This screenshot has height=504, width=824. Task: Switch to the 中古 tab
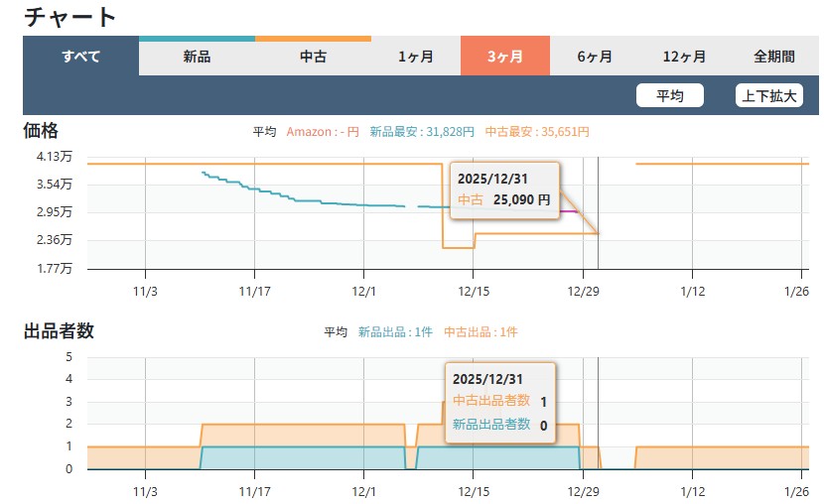point(313,57)
